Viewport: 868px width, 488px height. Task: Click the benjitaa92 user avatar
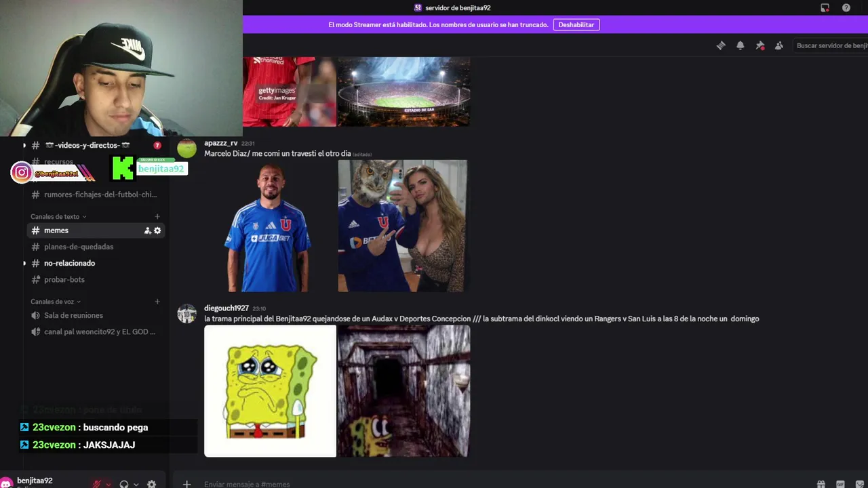(x=7, y=483)
